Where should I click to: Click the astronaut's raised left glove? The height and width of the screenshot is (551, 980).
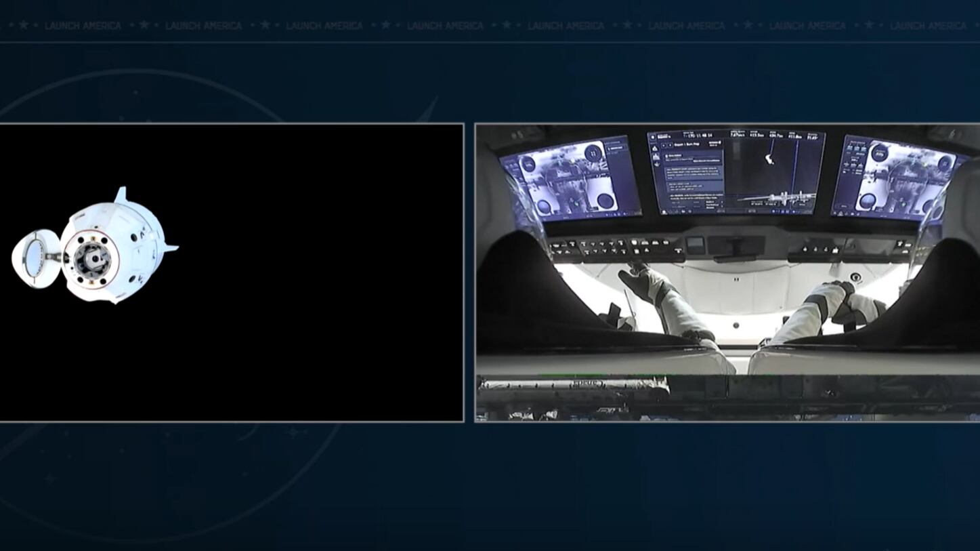tap(633, 277)
